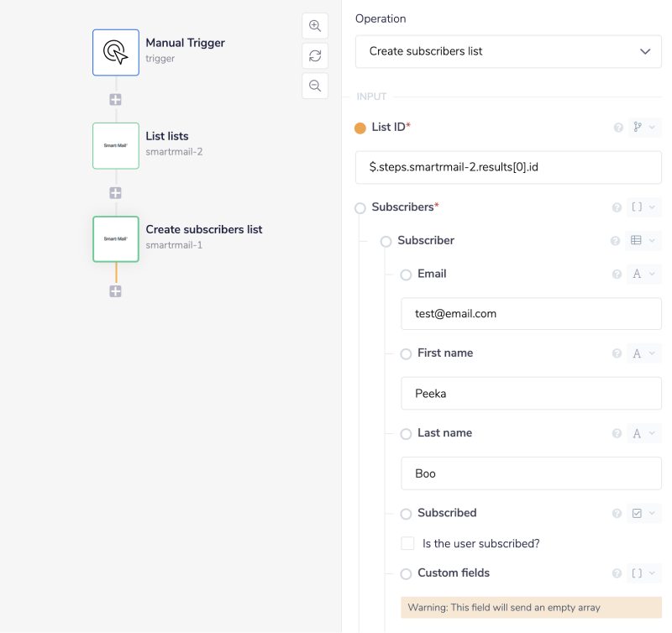Click the text type icon beside First name
The image size is (672, 633).
pos(638,353)
